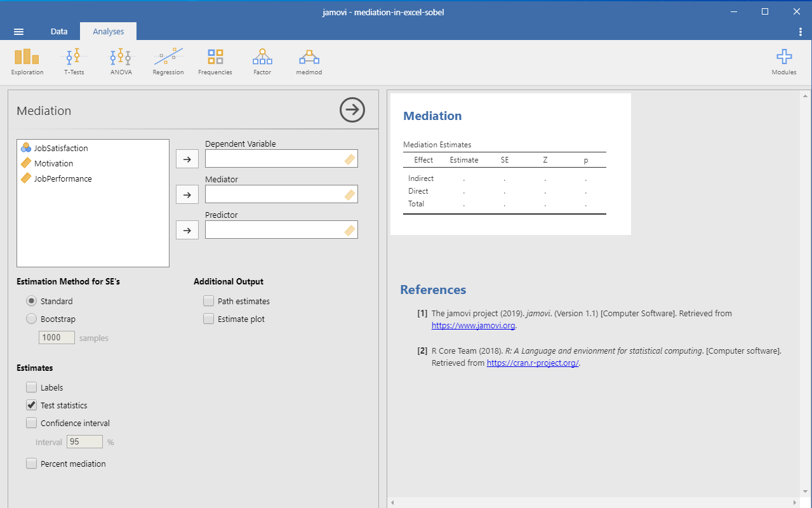Viewport: 812px width, 508px height.
Task: Enable the Confidence interval checkbox
Action: 32,423
